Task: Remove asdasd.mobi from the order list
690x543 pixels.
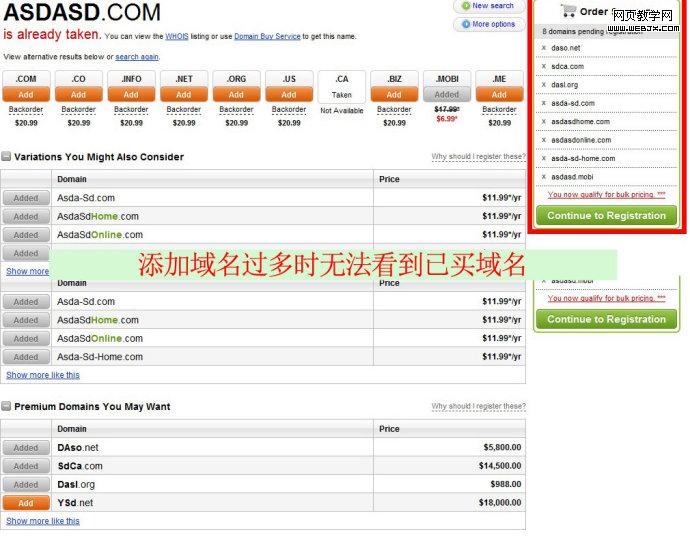Action: coord(544,177)
